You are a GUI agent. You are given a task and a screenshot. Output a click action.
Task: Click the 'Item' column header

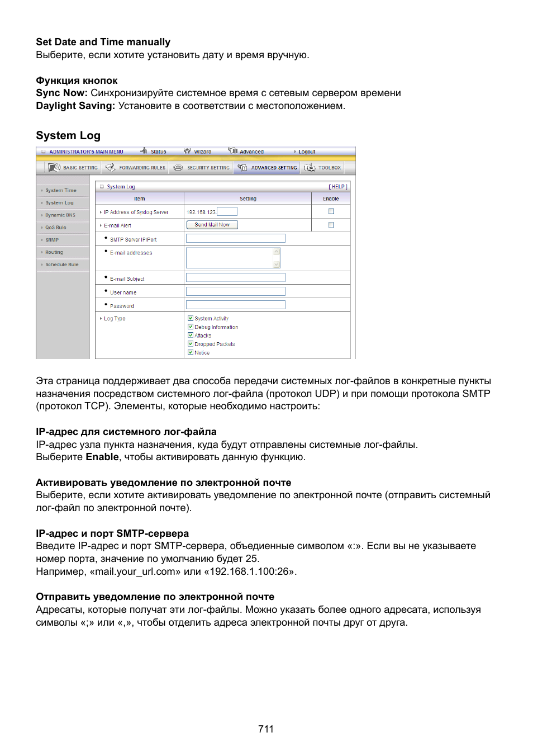[140, 199]
